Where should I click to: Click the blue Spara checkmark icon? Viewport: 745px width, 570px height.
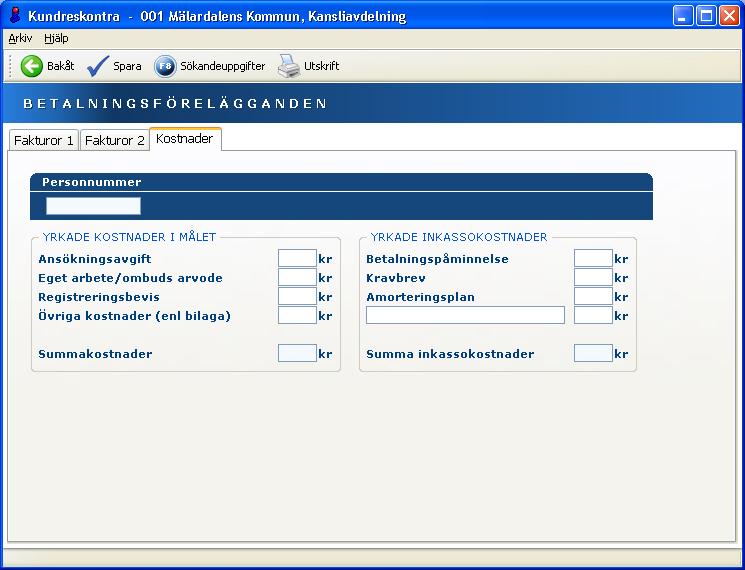pyautogui.click(x=98, y=66)
